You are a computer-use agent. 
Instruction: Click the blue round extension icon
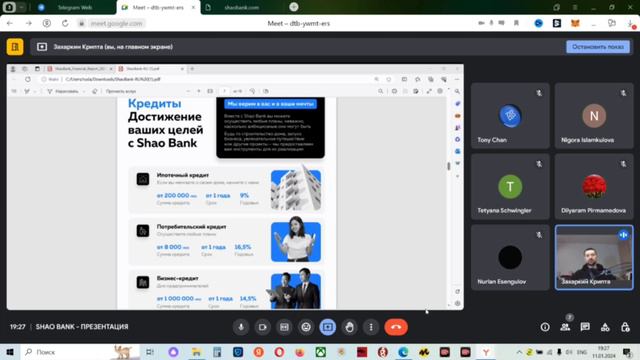click(538, 23)
